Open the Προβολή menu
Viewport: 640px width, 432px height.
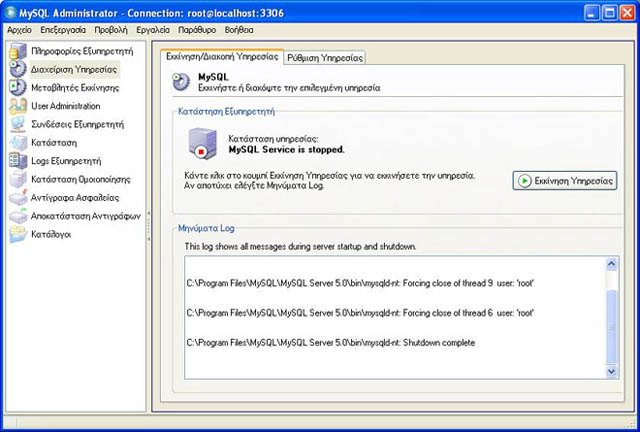(111, 30)
